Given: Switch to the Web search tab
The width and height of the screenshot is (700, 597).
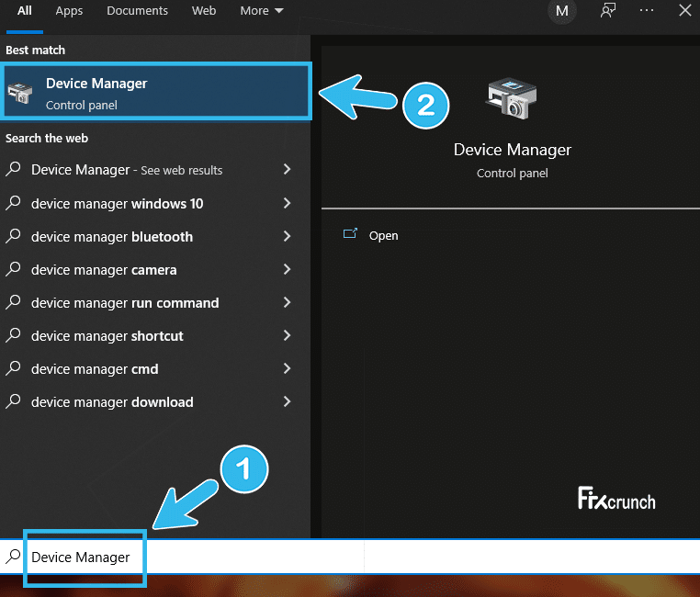Looking at the screenshot, I should pyautogui.click(x=204, y=11).
